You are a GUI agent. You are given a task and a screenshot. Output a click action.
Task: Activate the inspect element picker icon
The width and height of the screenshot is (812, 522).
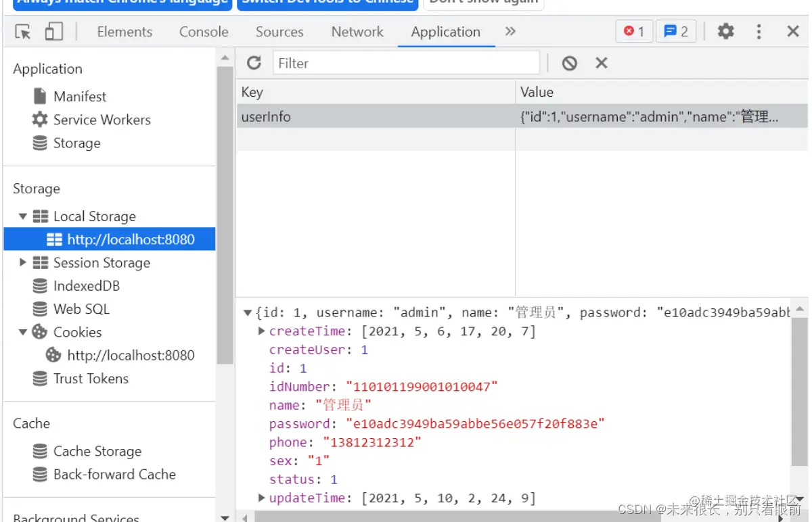coord(23,32)
